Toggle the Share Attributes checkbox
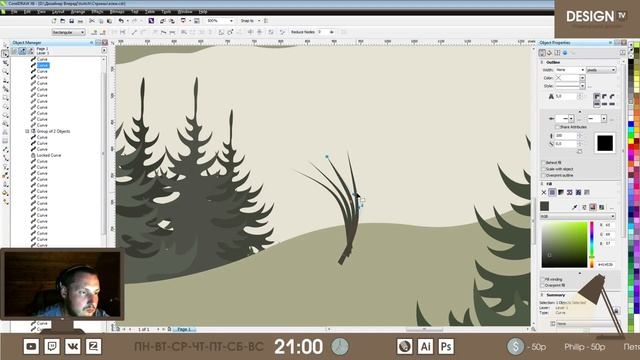Viewport: 640px width, 360px height. (x=558, y=127)
